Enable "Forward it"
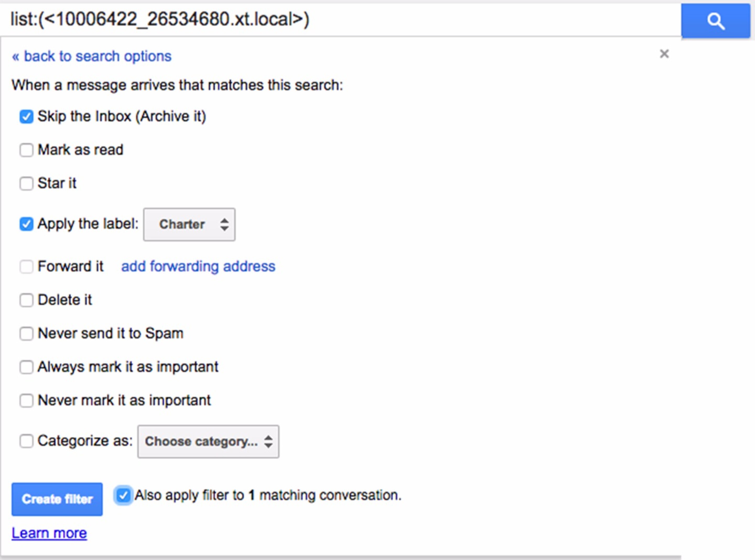The image size is (755, 560). point(26,267)
